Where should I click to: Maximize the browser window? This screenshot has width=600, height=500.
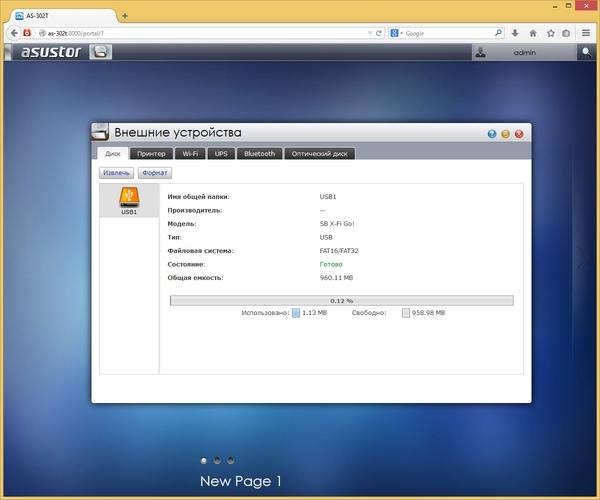pos(568,6)
